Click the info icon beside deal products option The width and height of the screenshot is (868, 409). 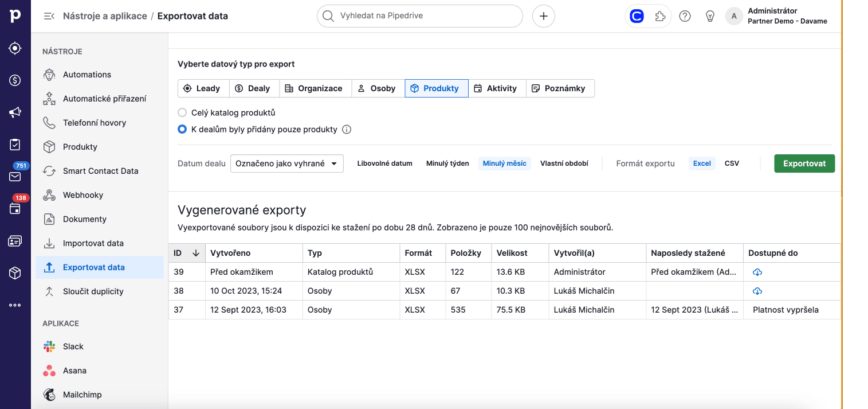pyautogui.click(x=347, y=130)
